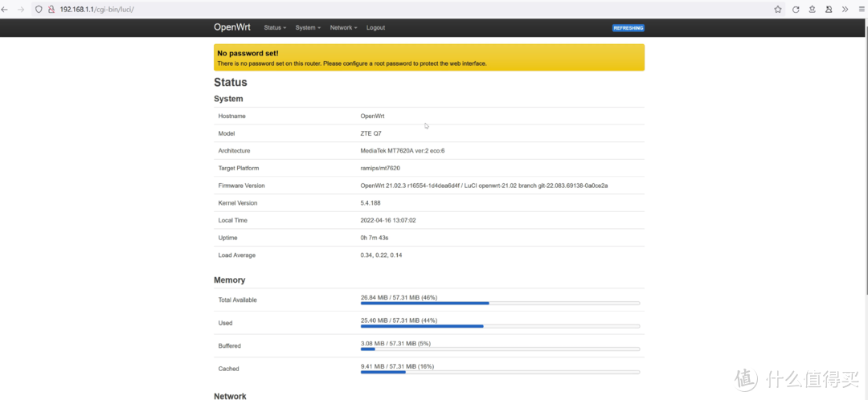
Task: Click the Cached memory progress bar
Action: tap(500, 372)
